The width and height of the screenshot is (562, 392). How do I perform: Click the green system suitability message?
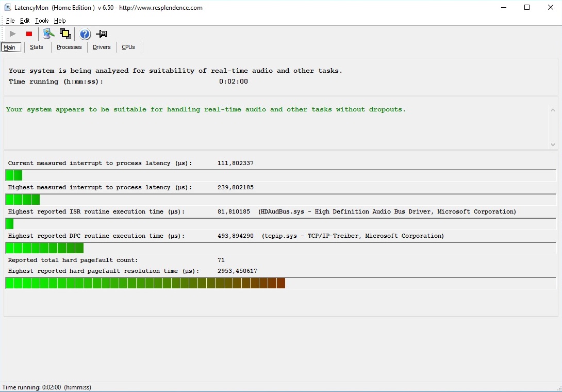click(206, 109)
